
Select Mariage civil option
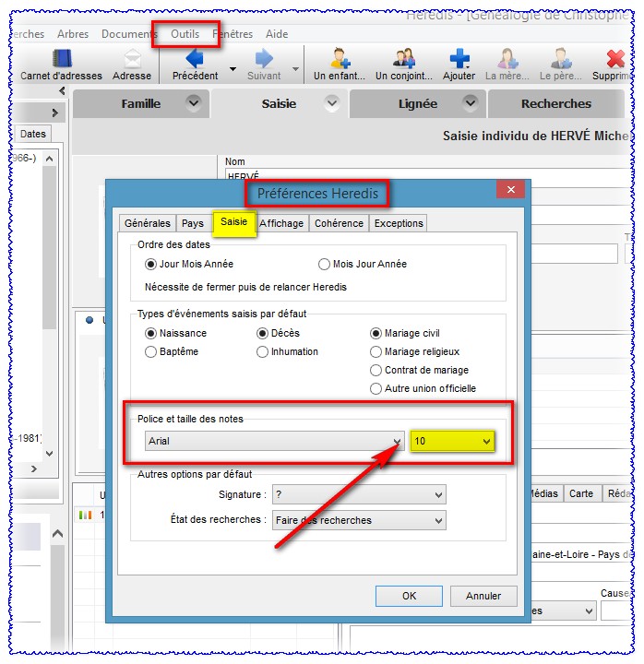[376, 333]
